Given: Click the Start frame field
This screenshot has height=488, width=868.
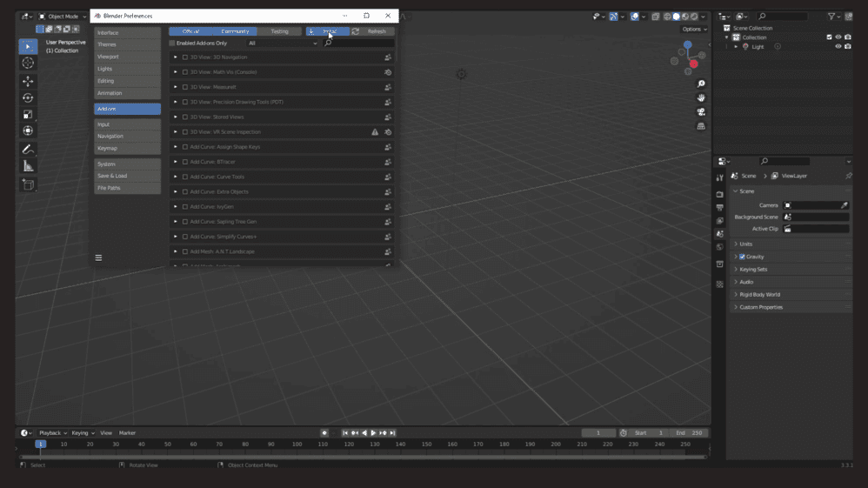Looking at the screenshot, I should [x=649, y=433].
